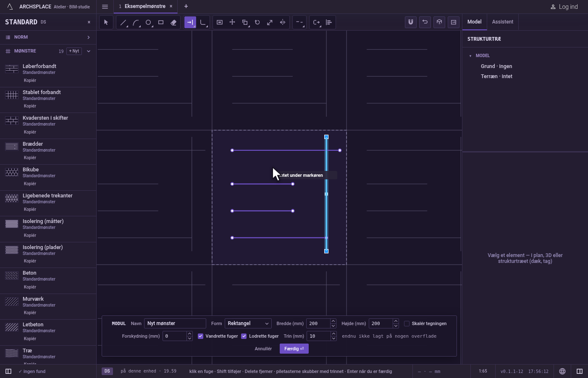Select the move tool with crossed arrows
The image size is (588, 378).
[232, 22]
